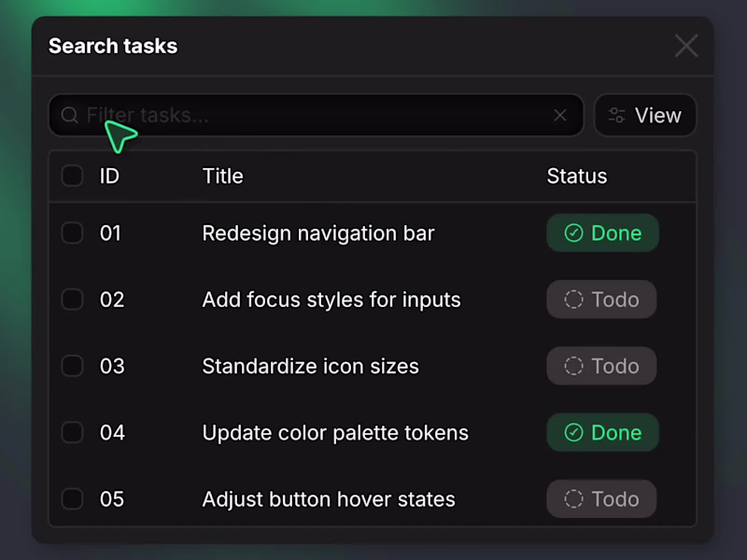Click the Status column header
747x560 pixels.
(576, 175)
